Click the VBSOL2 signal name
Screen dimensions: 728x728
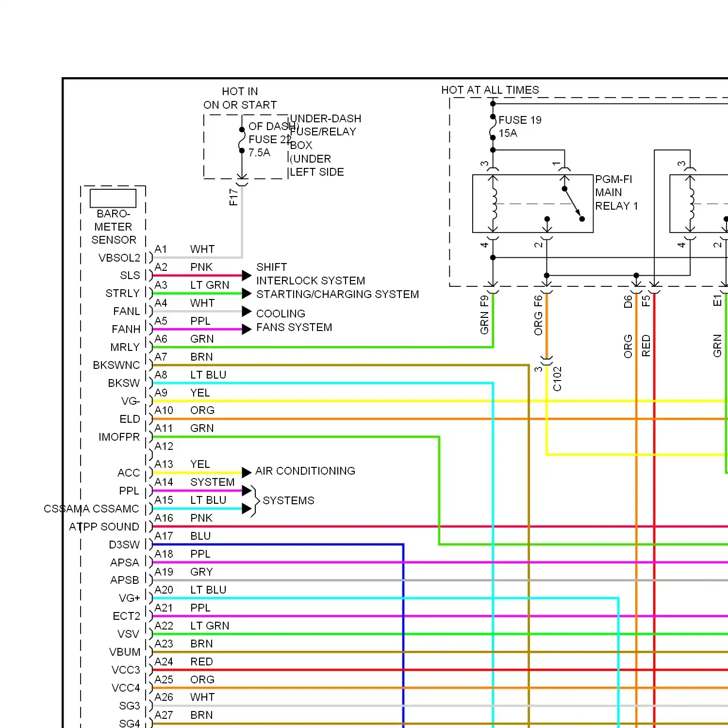[119, 258]
